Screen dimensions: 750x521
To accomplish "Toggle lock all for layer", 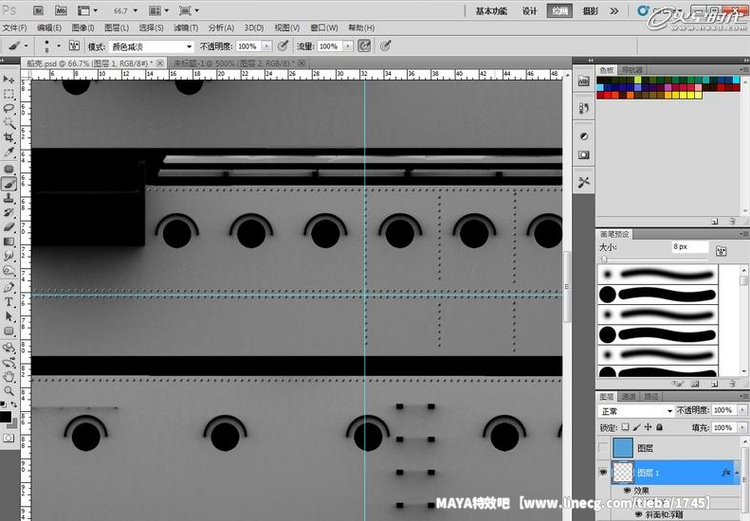I will (x=659, y=427).
